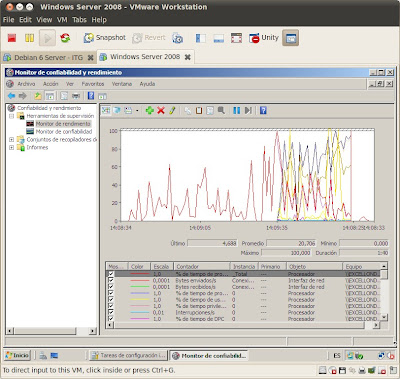Click the Zoom magnifier icon

(x=221, y=110)
